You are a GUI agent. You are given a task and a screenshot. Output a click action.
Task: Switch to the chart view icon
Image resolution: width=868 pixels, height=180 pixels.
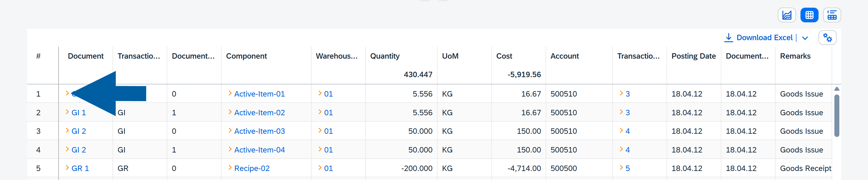(786, 15)
